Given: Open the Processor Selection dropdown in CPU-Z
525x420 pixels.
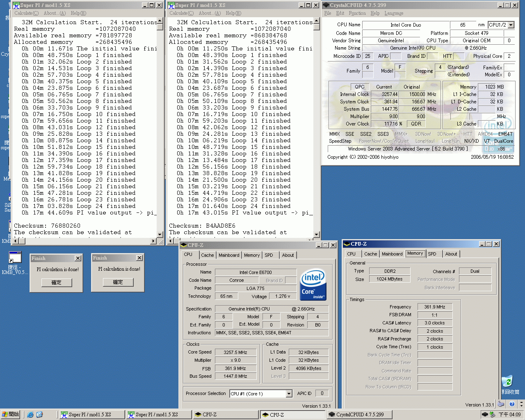Looking at the screenshot, I should [x=289, y=394].
